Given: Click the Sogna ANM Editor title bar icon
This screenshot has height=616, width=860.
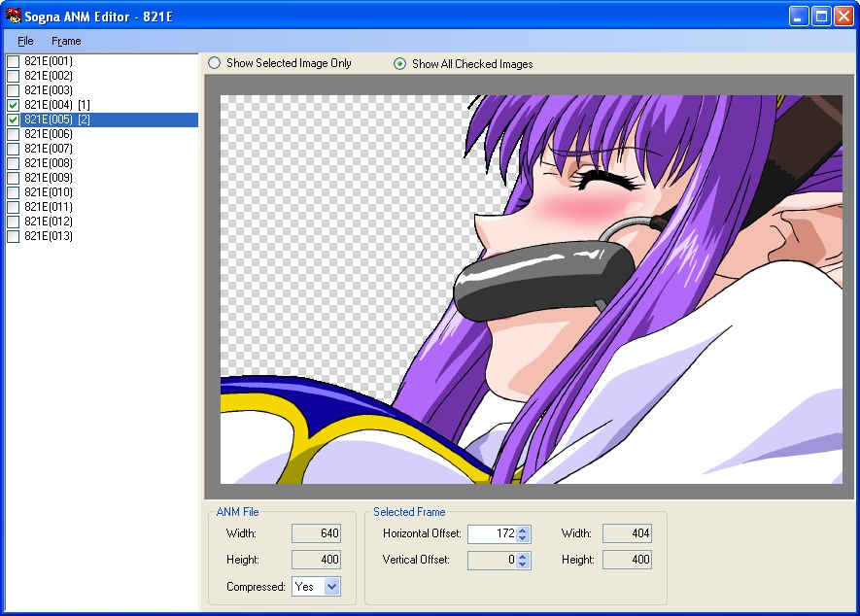Looking at the screenshot, I should pyautogui.click(x=14, y=16).
